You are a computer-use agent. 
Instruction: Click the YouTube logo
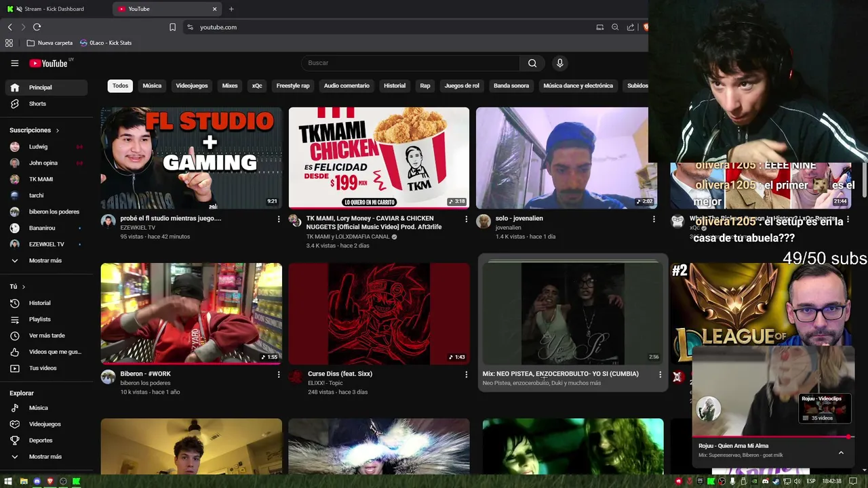tap(49, 63)
